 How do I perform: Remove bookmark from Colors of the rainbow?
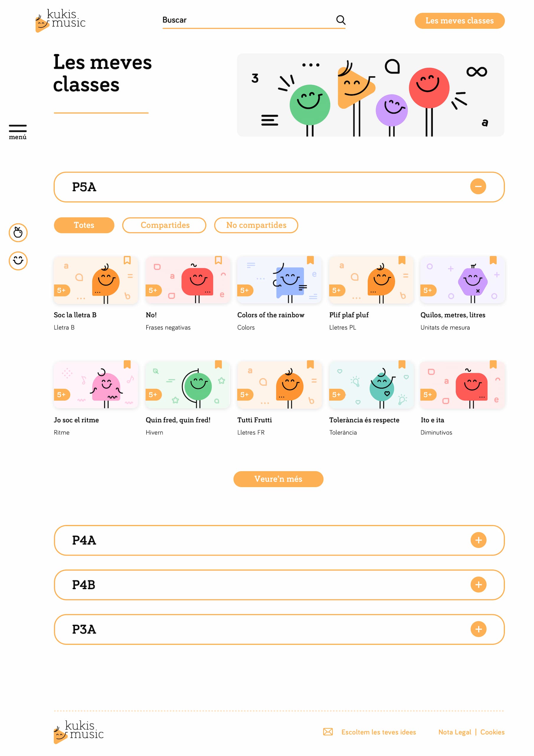click(310, 260)
